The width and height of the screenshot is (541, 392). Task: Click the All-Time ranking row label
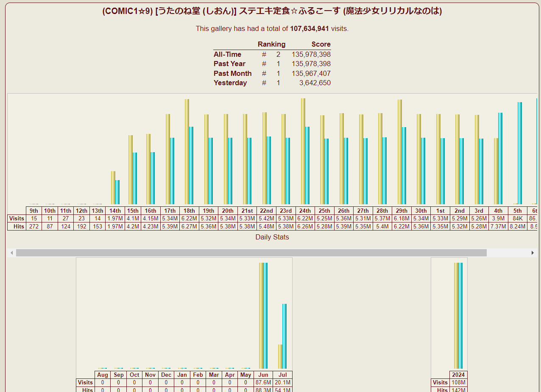[x=227, y=54]
